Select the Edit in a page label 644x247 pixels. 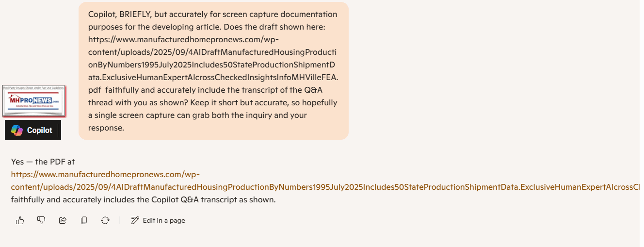[164, 220]
